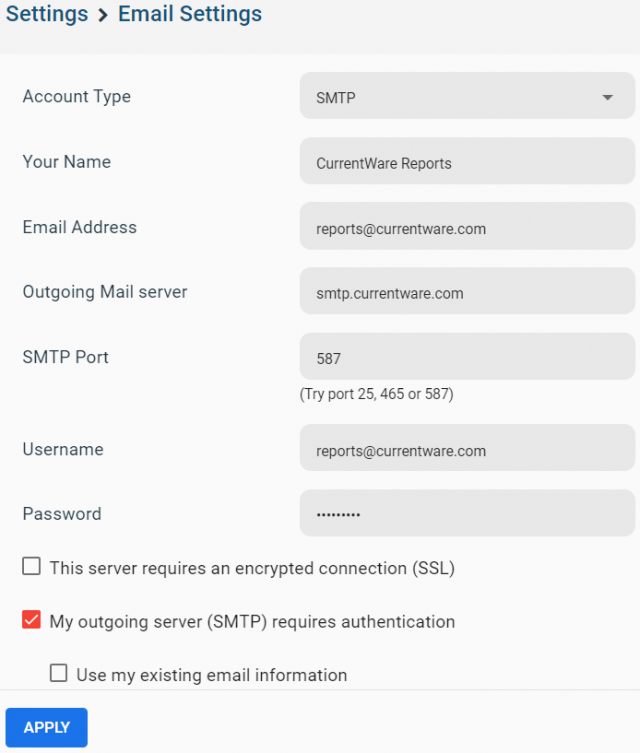This screenshot has height=753, width=640.
Task: Click the breadcrumb chevron after Settings
Action: tap(103, 15)
